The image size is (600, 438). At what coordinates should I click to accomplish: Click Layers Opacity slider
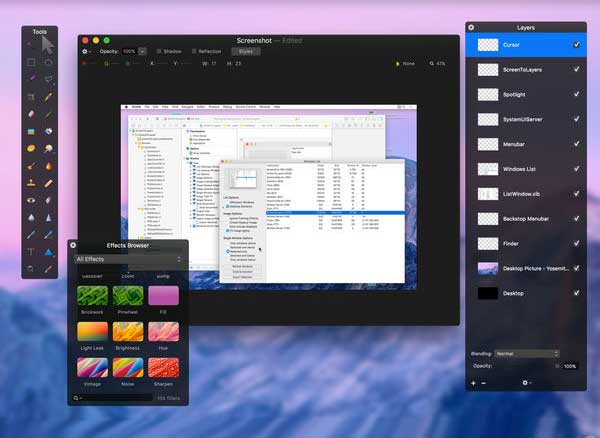pos(527,366)
